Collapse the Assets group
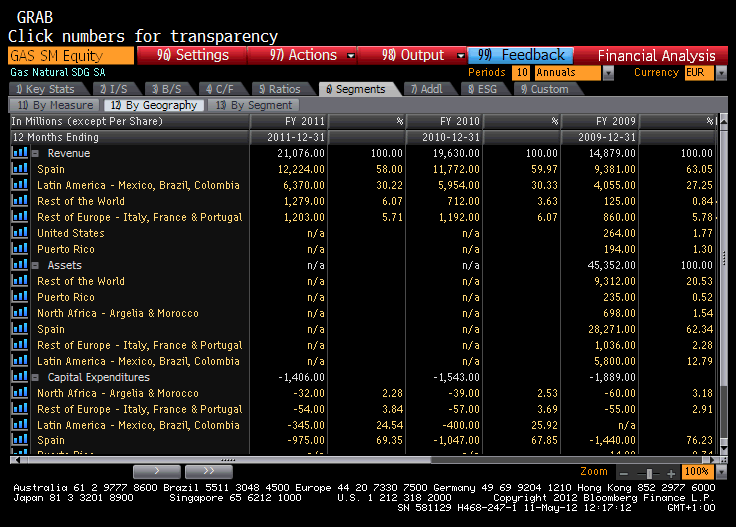Image resolution: width=736 pixels, height=527 pixels. pos(35,265)
